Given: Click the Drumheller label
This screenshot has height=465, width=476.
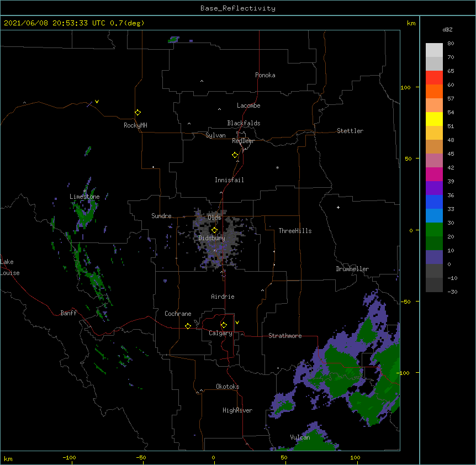Looking at the screenshot, I should (x=352, y=269).
